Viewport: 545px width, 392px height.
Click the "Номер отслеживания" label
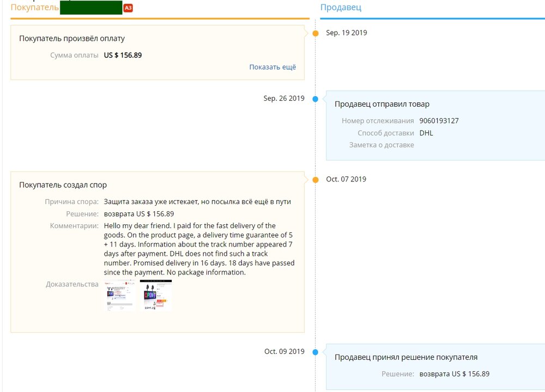pyautogui.click(x=378, y=121)
